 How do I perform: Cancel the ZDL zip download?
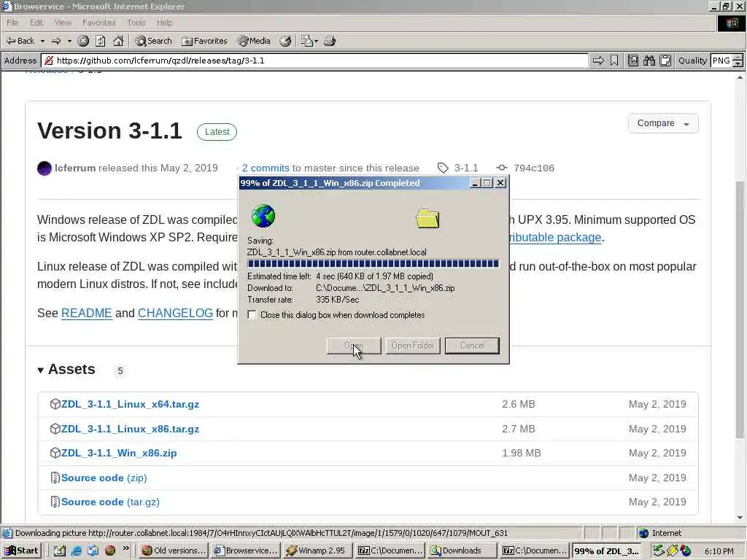(472, 346)
